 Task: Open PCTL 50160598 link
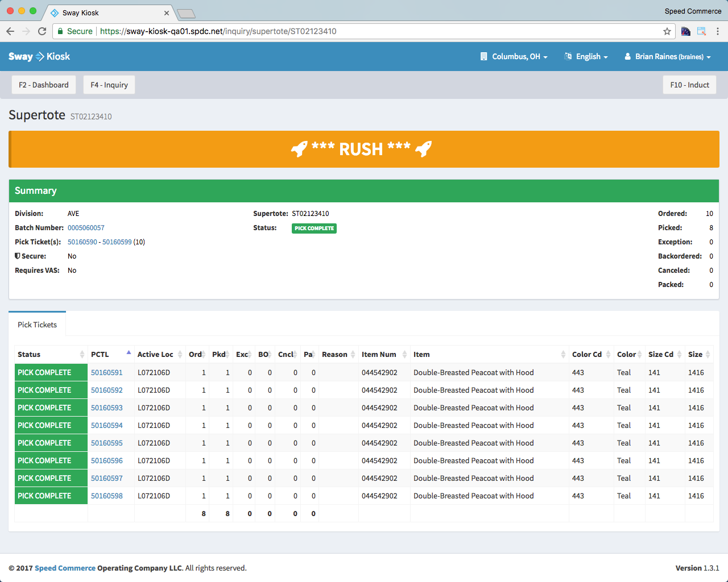(107, 496)
